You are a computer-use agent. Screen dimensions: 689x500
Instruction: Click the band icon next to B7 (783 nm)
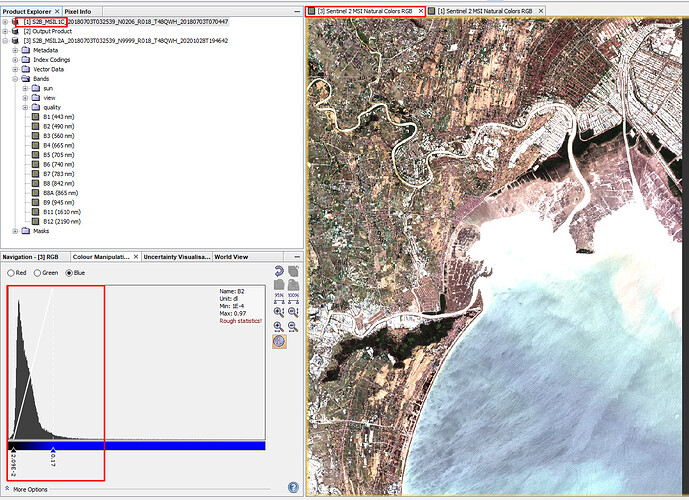pos(36,174)
